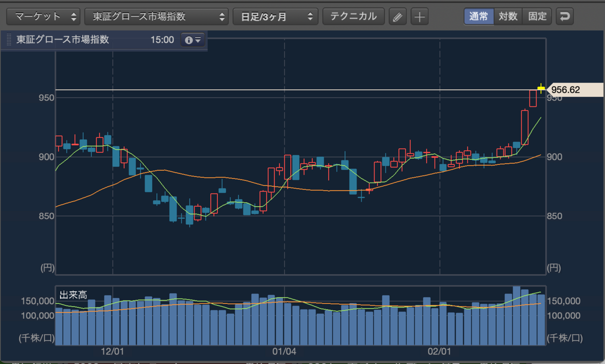
Task: Select 対数 scale mode
Action: point(508,16)
